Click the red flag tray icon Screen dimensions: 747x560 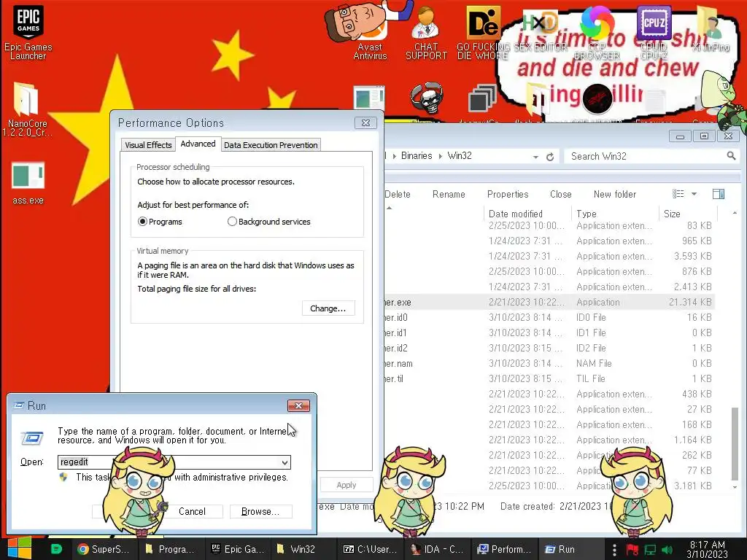pyautogui.click(x=632, y=550)
